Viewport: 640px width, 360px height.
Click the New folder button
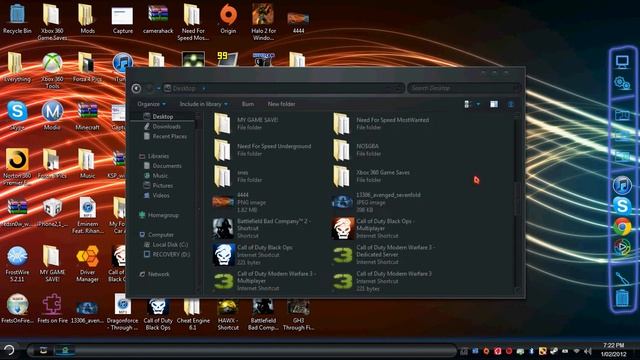281,104
